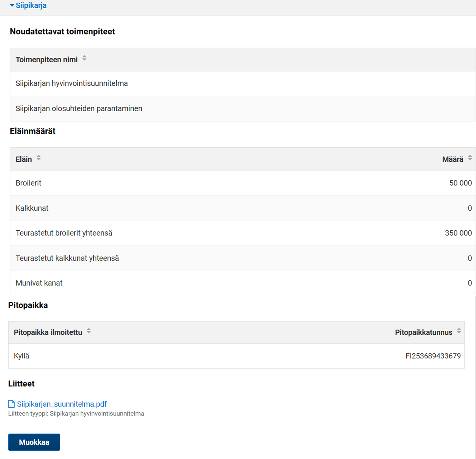Image resolution: width=476 pixels, height=459 pixels.
Task: Sort by Pitopaikka ilmoitettu arrows
Action: 89,331
